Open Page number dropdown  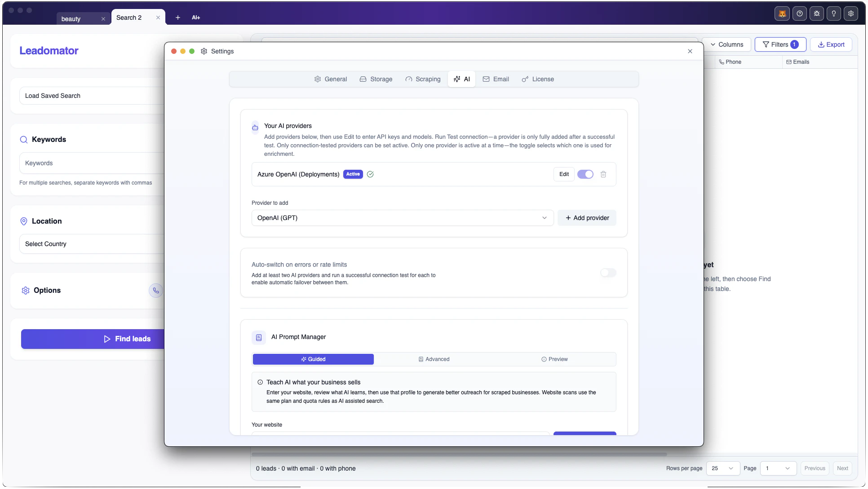pyautogui.click(x=778, y=468)
